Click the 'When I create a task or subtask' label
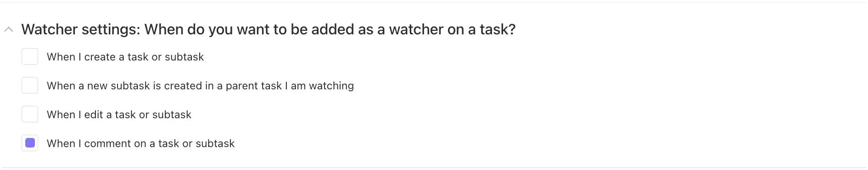 [125, 57]
